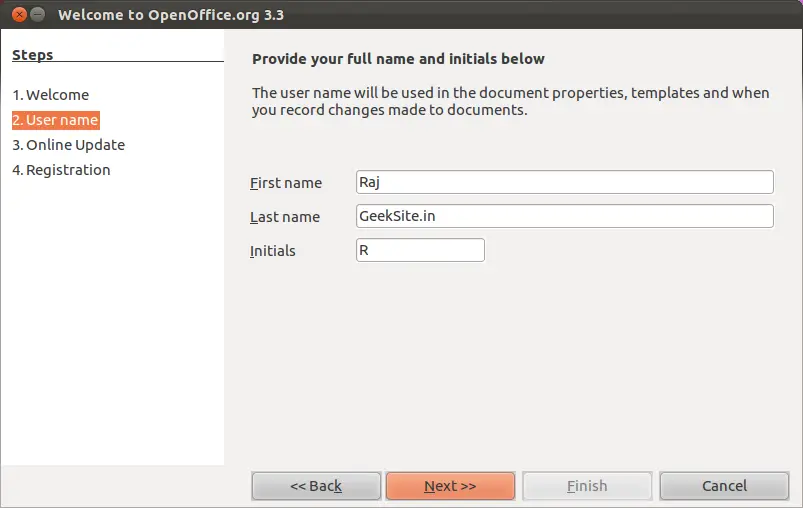Image resolution: width=803 pixels, height=508 pixels.
Task: Click the 'Provide your full name' heading
Action: point(398,59)
